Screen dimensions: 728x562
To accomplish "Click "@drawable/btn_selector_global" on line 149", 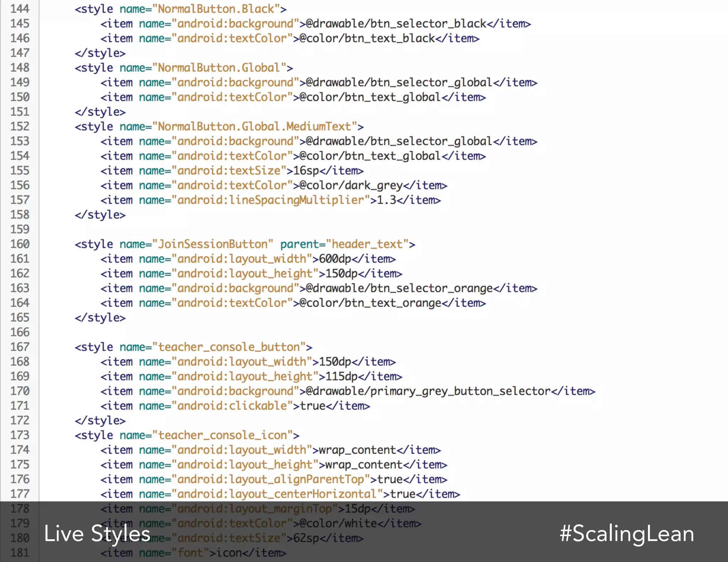I will click(x=399, y=82).
